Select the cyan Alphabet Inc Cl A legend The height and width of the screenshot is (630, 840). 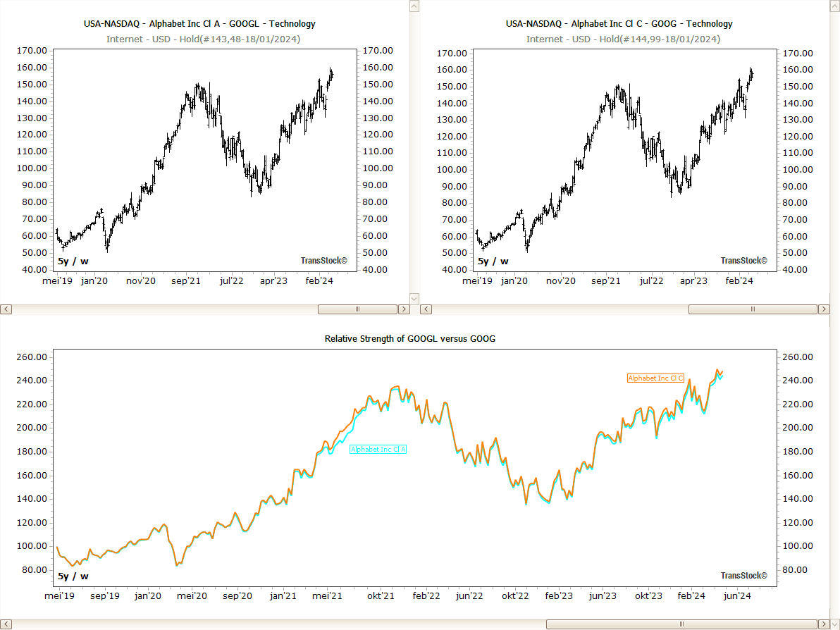pos(378,449)
